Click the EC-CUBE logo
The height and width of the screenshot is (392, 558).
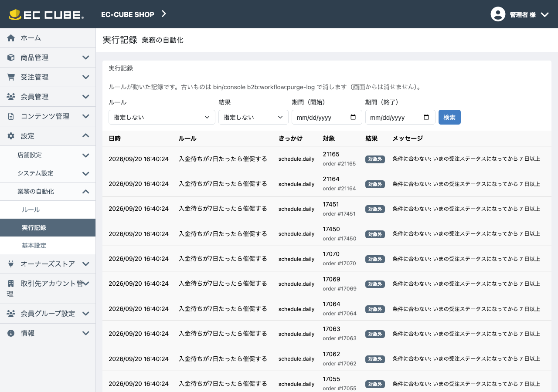[46, 14]
